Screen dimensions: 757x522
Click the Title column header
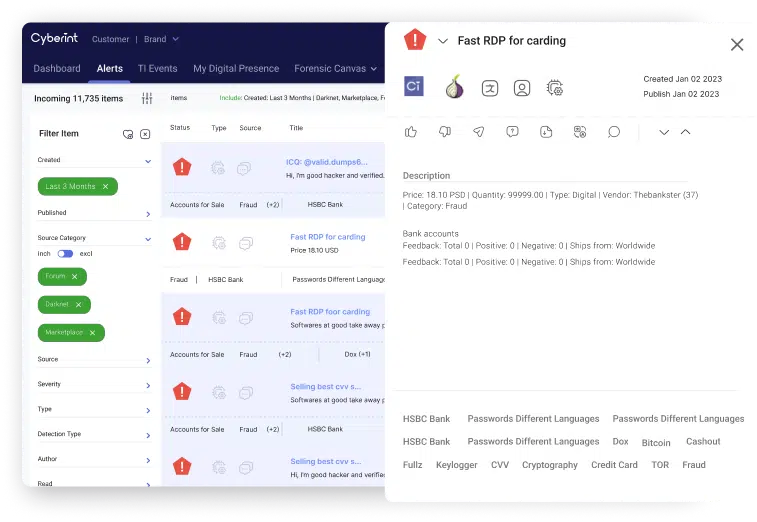tap(296, 127)
